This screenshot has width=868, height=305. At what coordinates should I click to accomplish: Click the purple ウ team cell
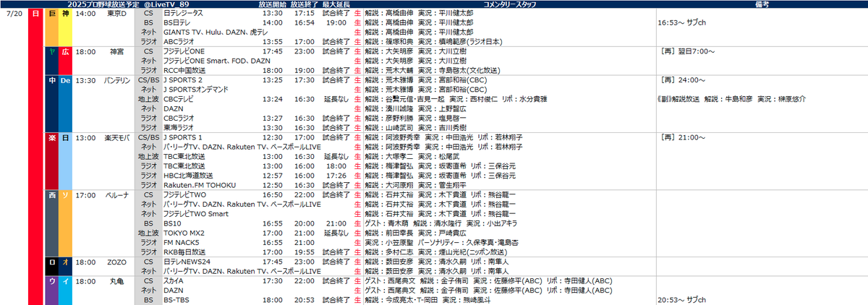pos(51,289)
